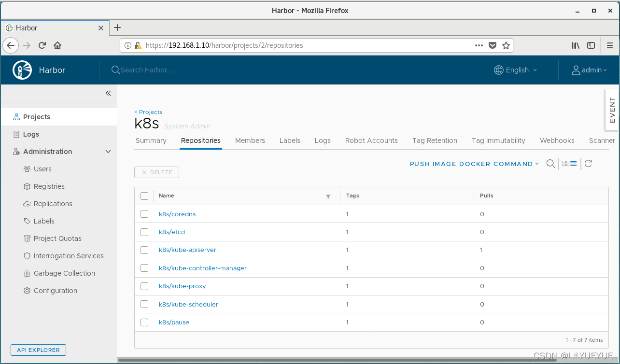Image resolution: width=620 pixels, height=364 pixels.
Task: Open the English language dropdown
Action: 516,70
